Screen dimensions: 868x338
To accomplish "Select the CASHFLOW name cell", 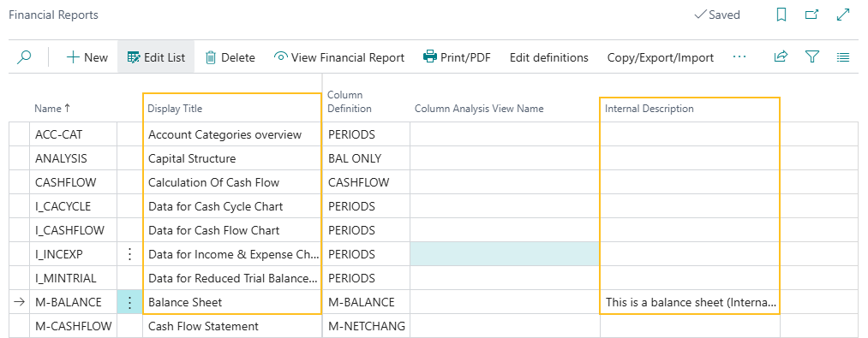I will click(x=73, y=182).
